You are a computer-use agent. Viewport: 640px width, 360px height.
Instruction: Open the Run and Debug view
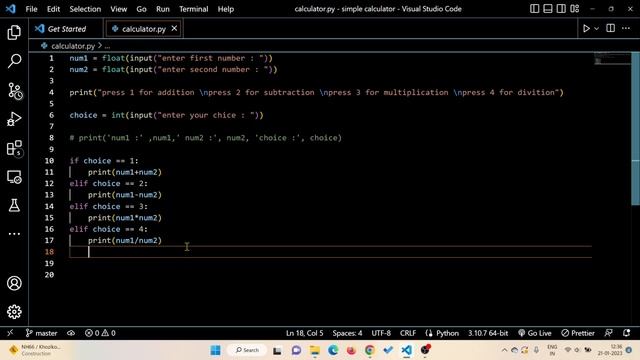(x=14, y=119)
